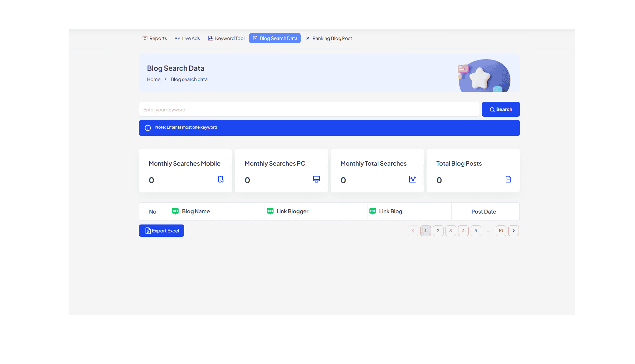Image resolution: width=635 pixels, height=364 pixels.
Task: Click the Post Date column header
Action: pos(484,212)
